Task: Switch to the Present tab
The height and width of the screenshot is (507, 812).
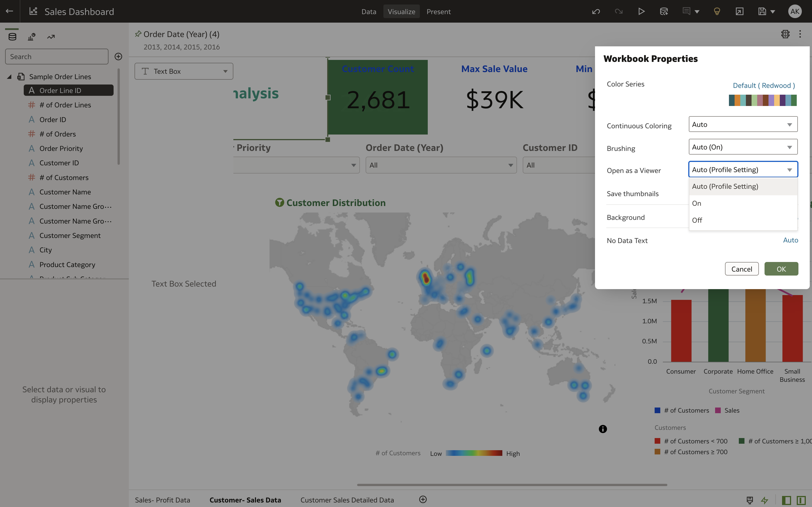Action: point(438,11)
